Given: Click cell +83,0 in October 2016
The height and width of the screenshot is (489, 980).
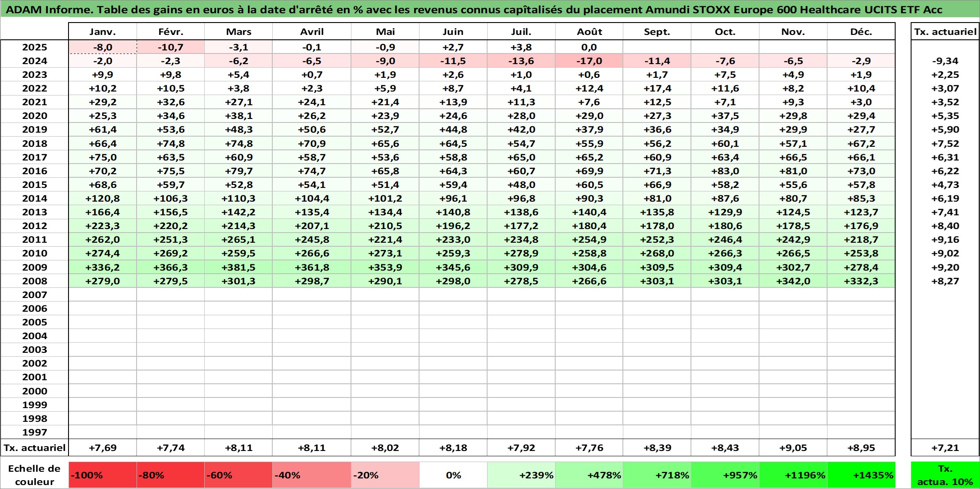Looking at the screenshot, I should click(x=725, y=171).
